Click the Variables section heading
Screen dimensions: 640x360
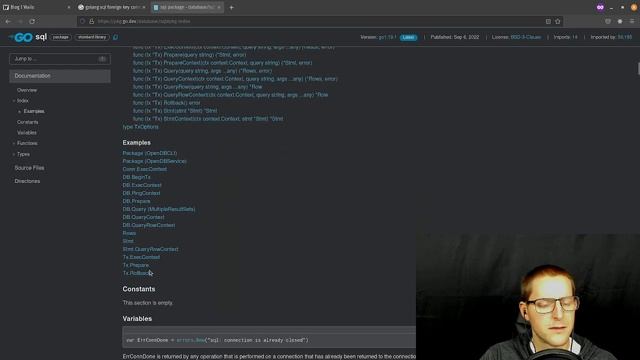pos(137,319)
